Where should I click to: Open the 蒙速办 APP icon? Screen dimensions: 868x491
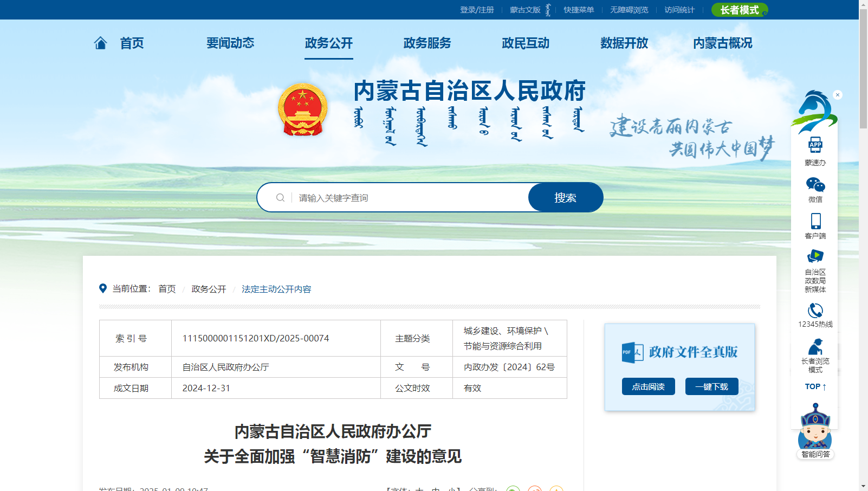815,145
